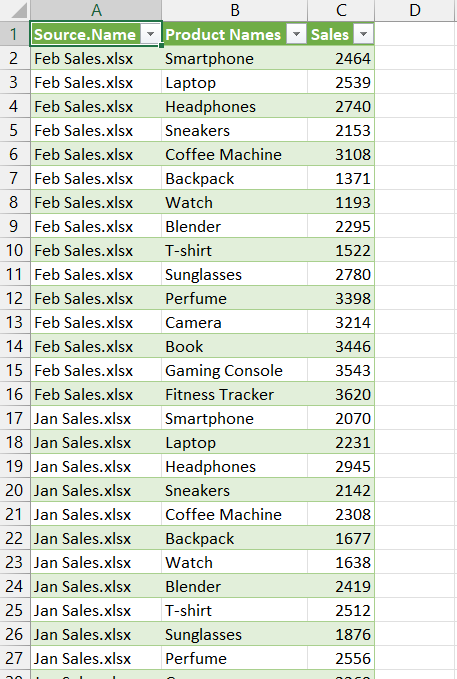Open the Source.Name filter dropdown
The height and width of the screenshot is (679, 457).
150,34
